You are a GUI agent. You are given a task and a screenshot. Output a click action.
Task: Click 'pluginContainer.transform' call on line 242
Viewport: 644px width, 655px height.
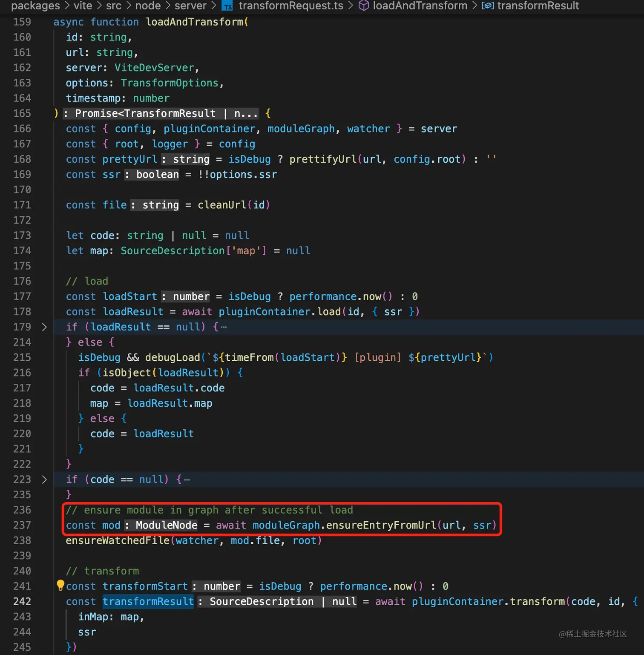(x=488, y=601)
